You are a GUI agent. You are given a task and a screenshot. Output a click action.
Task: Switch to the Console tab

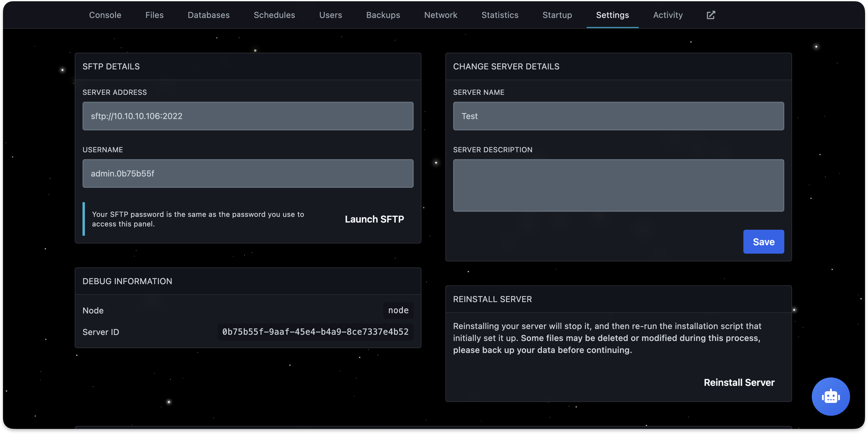pos(105,15)
